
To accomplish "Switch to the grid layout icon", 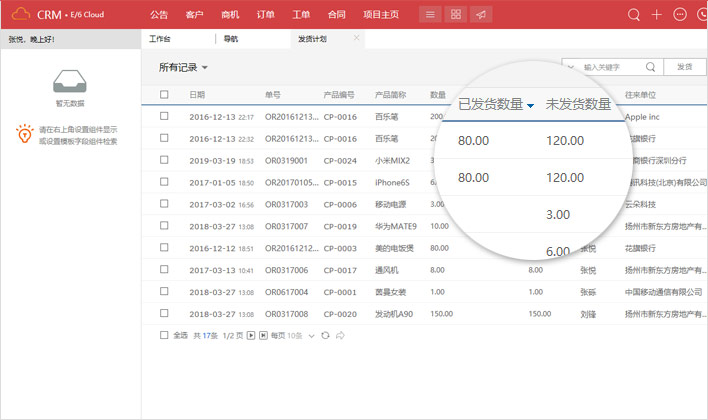I will (455, 15).
